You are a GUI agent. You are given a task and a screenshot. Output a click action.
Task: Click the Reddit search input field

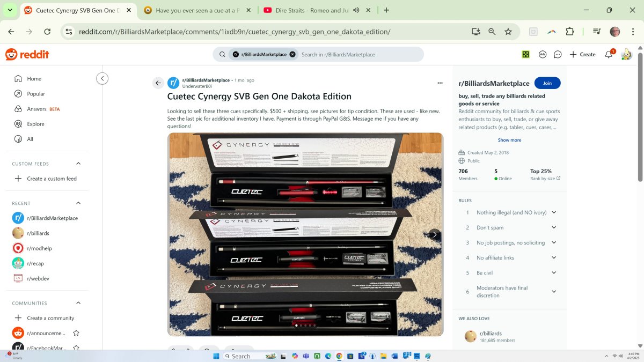(360, 54)
